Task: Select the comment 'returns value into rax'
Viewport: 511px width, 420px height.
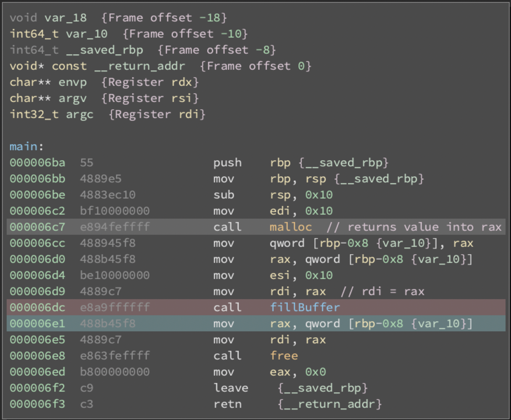Action: 414,227
